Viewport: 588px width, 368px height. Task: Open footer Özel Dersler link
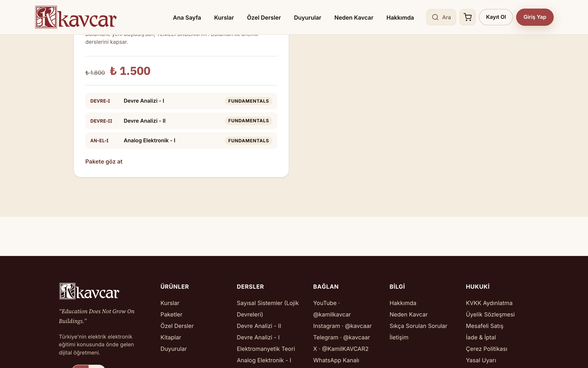point(177,326)
